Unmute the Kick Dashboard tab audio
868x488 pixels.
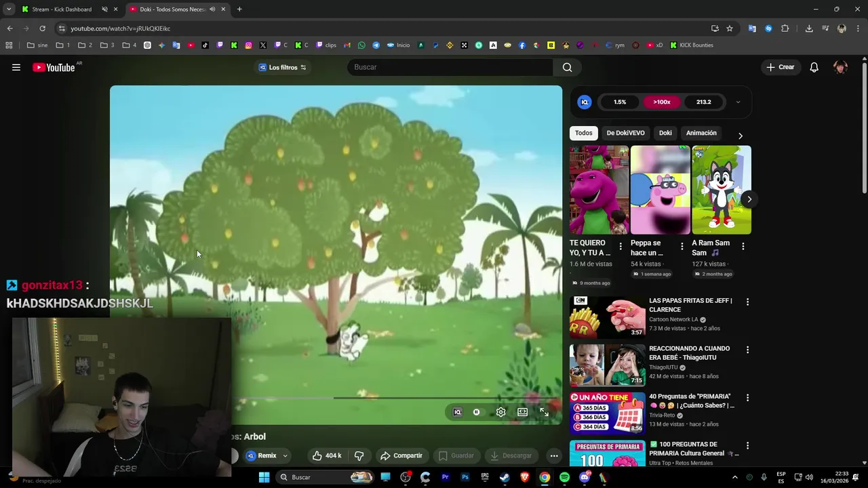(x=104, y=9)
